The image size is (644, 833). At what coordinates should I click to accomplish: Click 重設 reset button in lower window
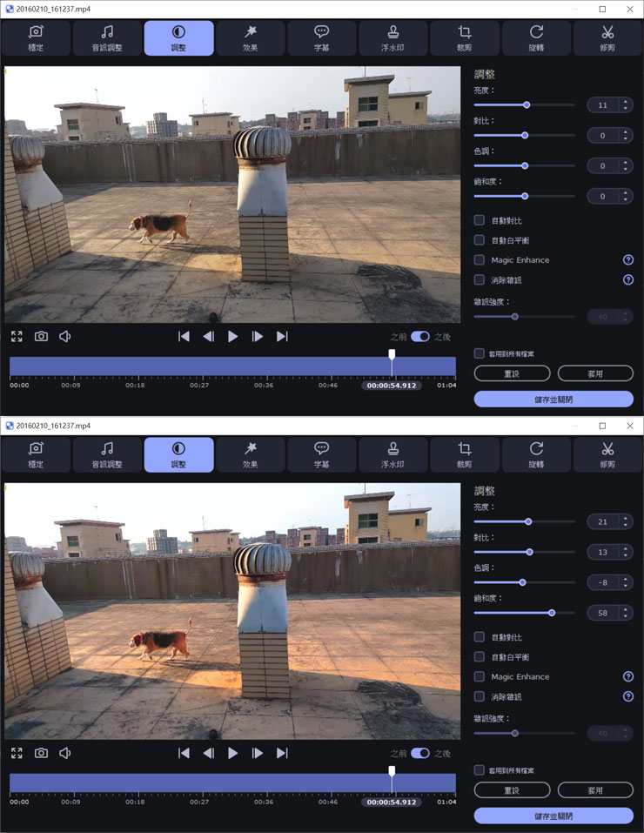pos(512,790)
